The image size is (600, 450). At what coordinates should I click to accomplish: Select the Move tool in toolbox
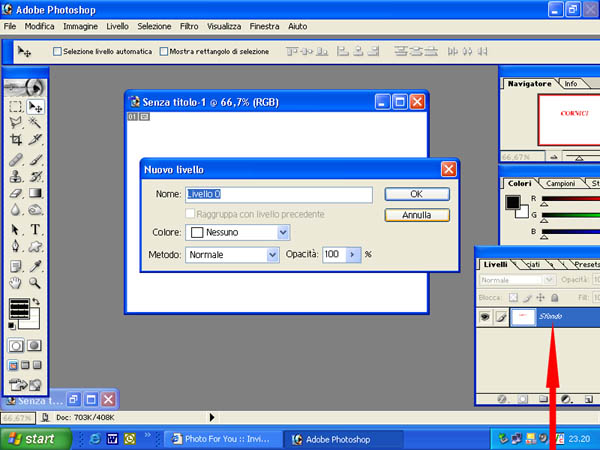click(x=35, y=107)
